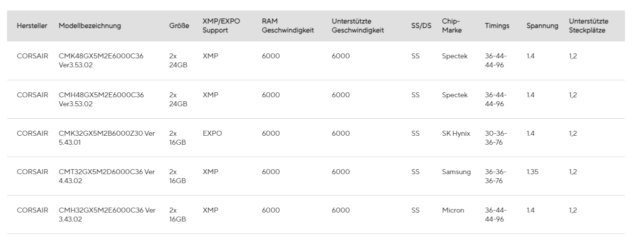Click the Spannung column header

point(542,26)
